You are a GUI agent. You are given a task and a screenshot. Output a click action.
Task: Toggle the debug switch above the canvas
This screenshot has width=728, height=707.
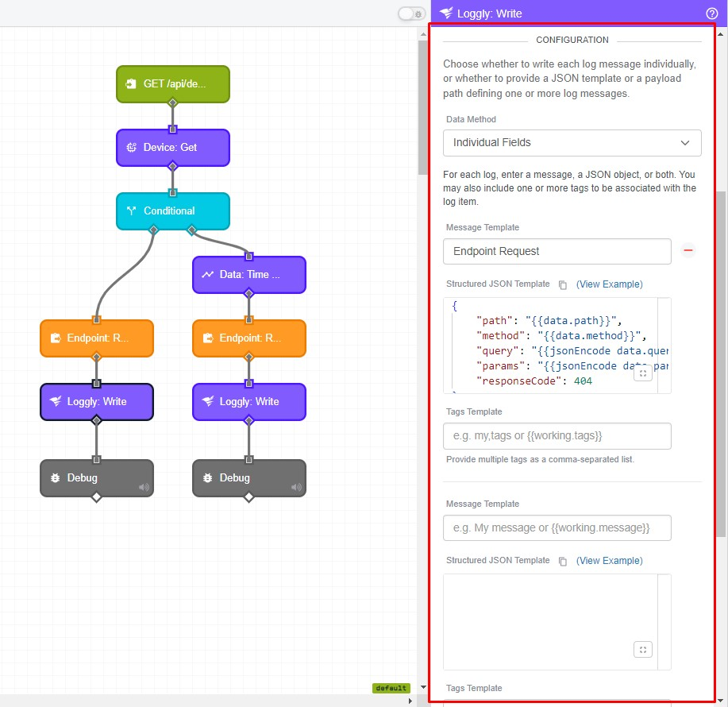pyautogui.click(x=411, y=14)
